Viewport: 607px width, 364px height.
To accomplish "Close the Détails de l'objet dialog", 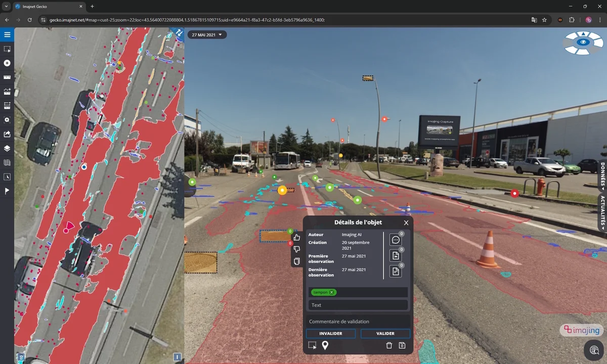I will pyautogui.click(x=406, y=222).
